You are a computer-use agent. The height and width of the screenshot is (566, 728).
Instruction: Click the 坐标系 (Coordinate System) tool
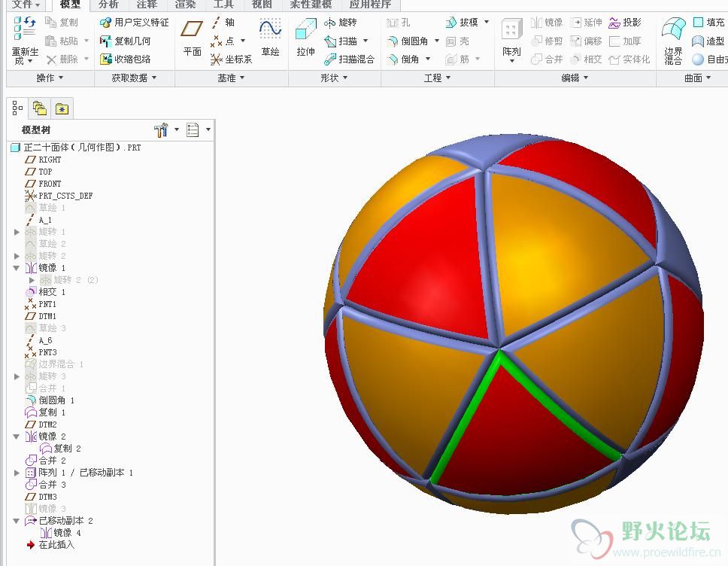231,59
